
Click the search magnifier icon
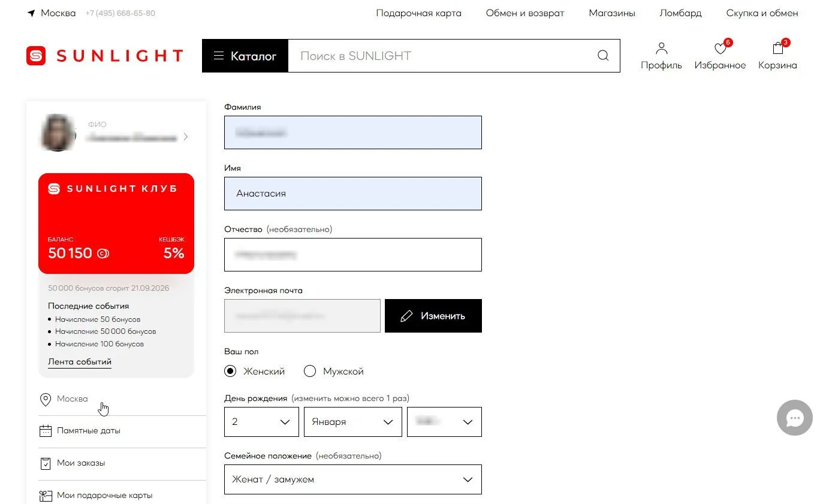[603, 56]
